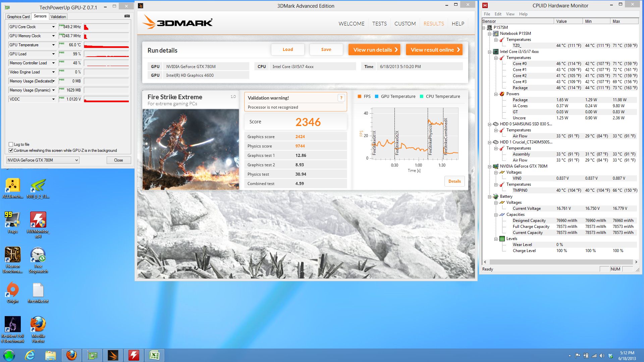The width and height of the screenshot is (644, 362).
Task: Click View result online button
Action: (x=434, y=50)
